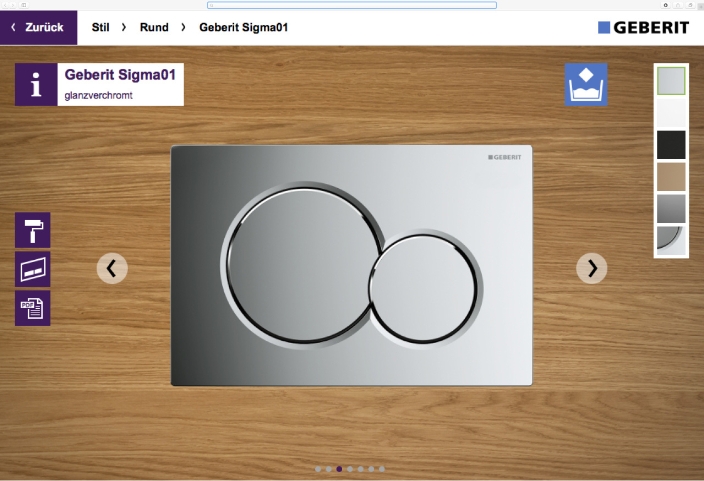Select the button detail thumbnail swatch
The image size is (704, 481).
[671, 241]
